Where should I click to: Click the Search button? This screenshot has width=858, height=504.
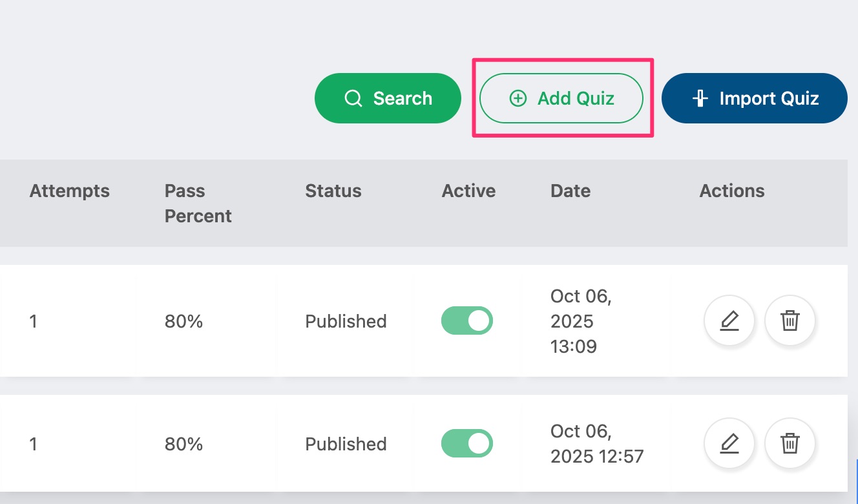coord(388,98)
